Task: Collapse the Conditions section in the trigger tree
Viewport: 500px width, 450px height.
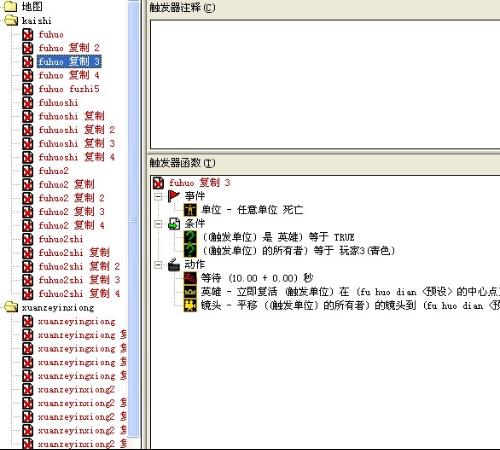Action: coord(158,224)
